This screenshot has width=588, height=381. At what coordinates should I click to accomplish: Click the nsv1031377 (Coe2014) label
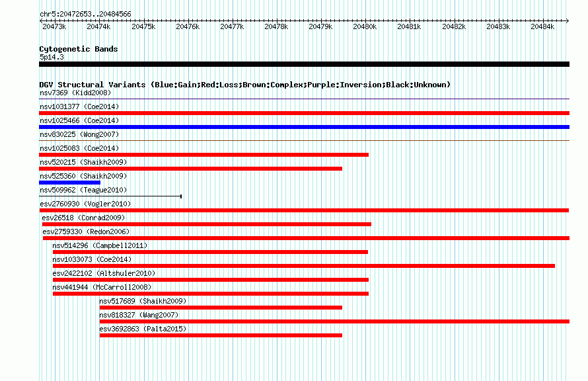tap(79, 106)
